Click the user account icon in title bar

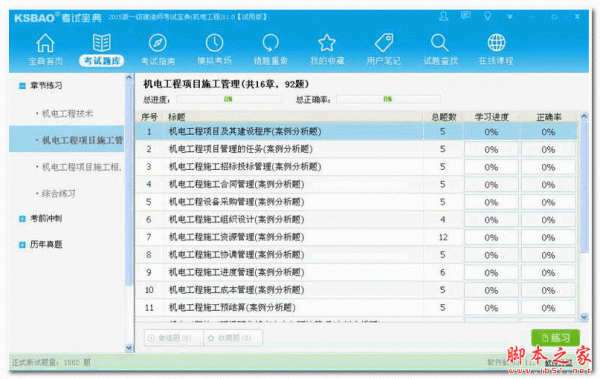click(443, 16)
